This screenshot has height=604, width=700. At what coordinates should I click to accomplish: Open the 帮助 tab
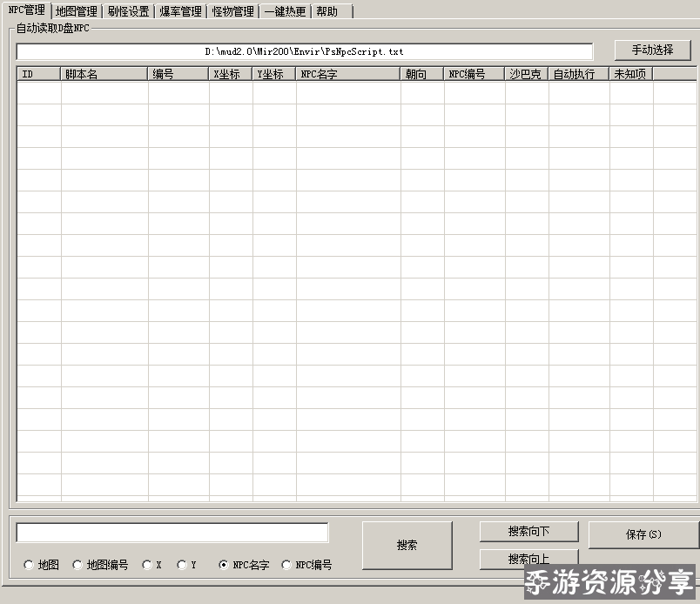(327, 11)
